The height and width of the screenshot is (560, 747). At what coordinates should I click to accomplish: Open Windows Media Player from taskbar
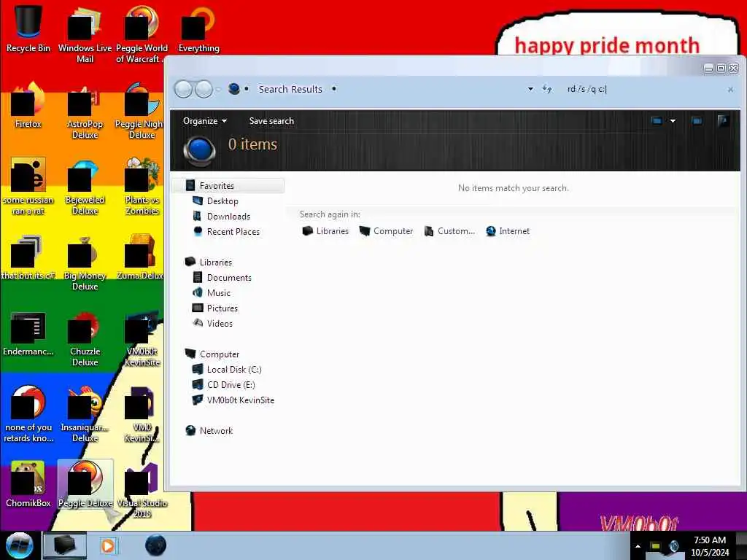[108, 545]
